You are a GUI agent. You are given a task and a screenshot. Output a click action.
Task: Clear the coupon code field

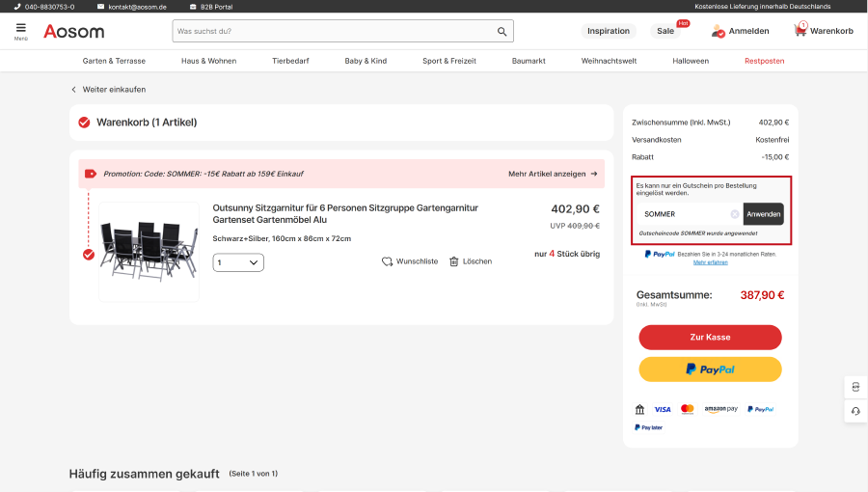pyautogui.click(x=734, y=214)
